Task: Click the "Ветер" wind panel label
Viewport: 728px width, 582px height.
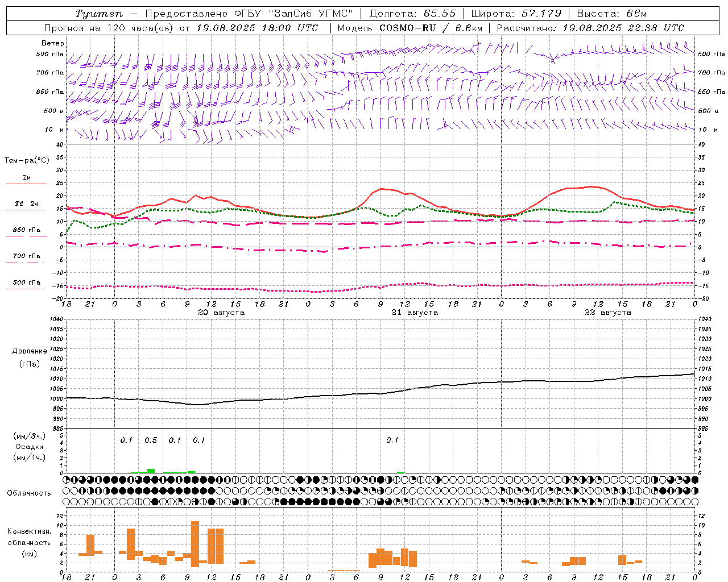Action: 53,43
